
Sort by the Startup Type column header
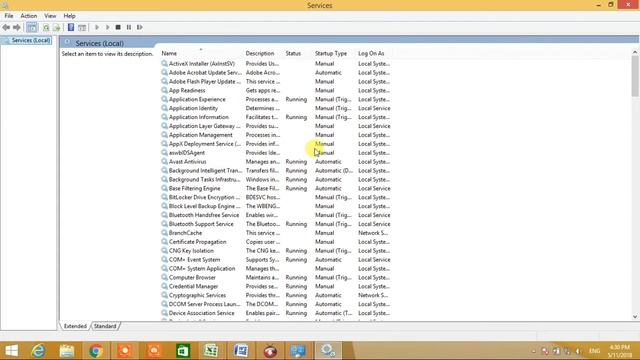point(331,53)
